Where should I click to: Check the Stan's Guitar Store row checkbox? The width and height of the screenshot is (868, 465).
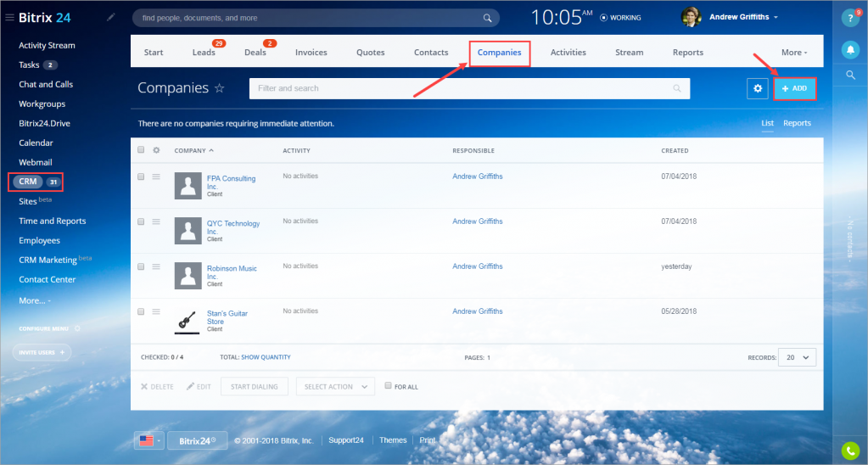(x=141, y=311)
